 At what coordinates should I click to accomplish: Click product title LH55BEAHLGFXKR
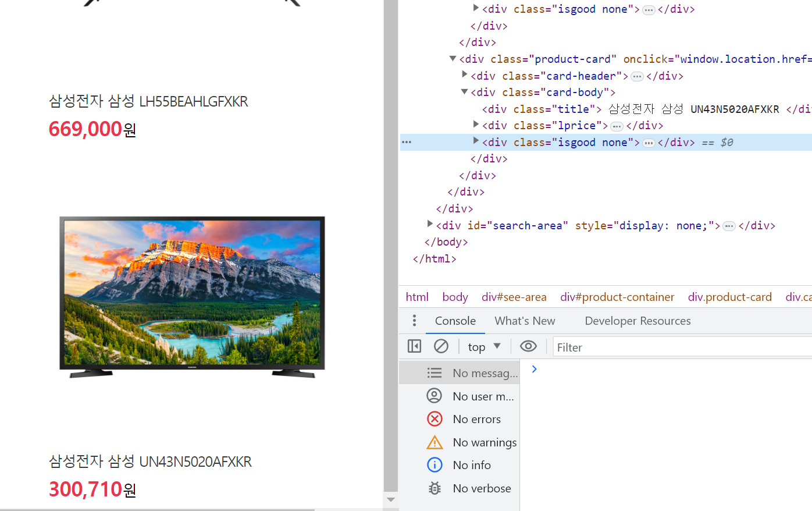tap(148, 101)
